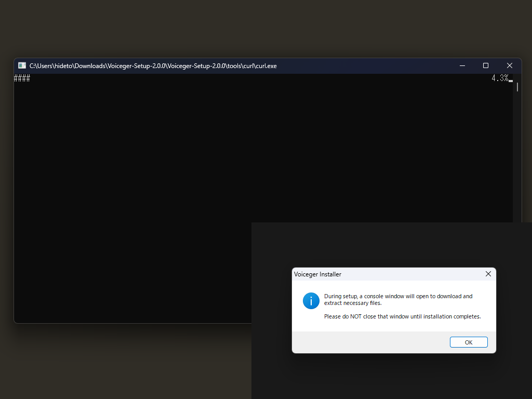Close the Voiceger Installer dialog

point(488,274)
